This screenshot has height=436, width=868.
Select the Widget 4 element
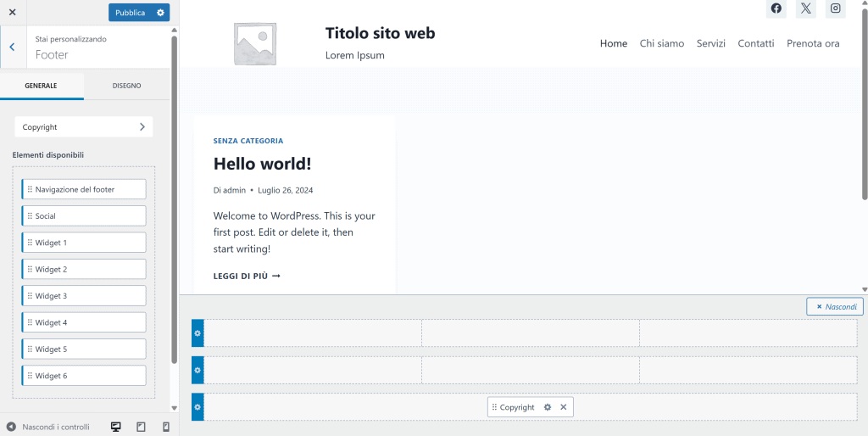84,322
